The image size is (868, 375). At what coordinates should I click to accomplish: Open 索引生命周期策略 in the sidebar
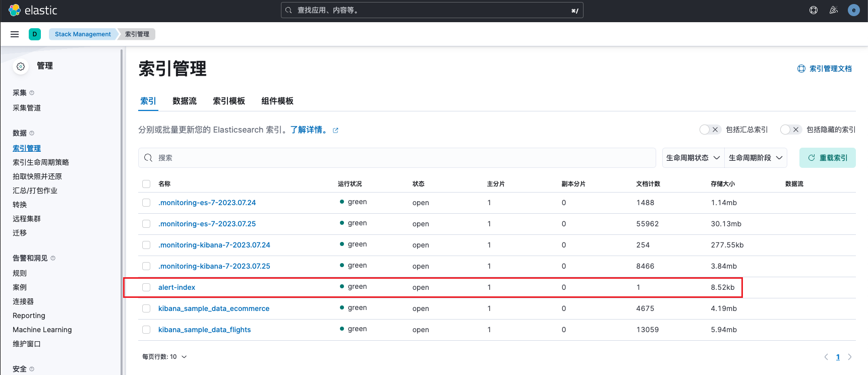tap(41, 162)
